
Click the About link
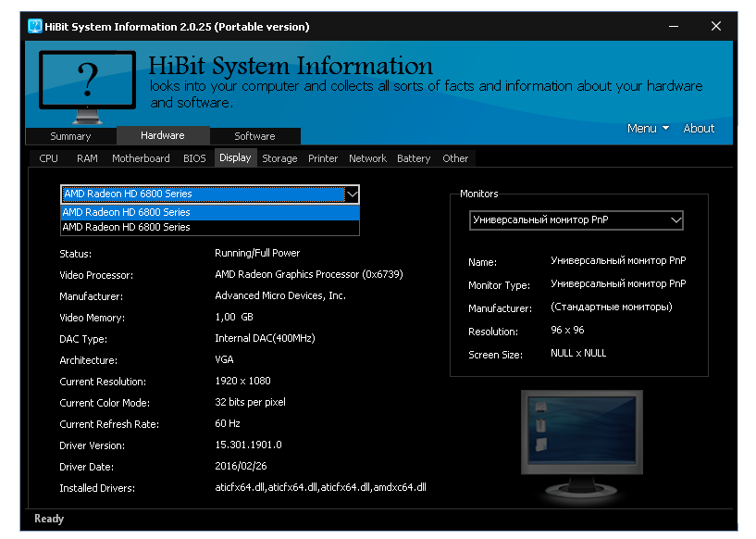coord(699,129)
